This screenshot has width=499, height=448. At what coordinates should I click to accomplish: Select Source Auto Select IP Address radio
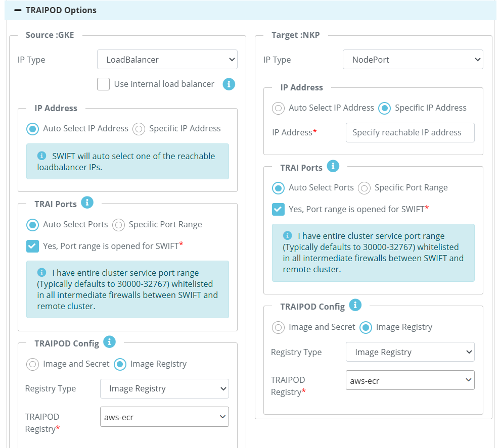point(32,129)
